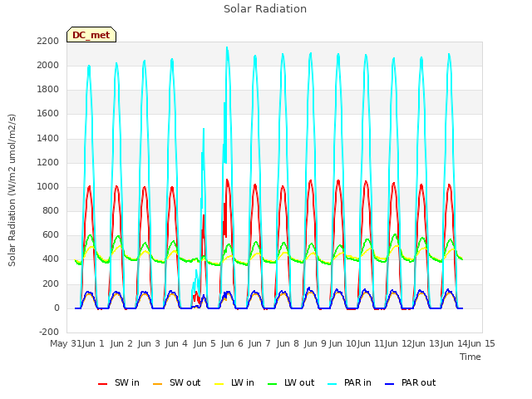Click the y-axis title Solar Radiation (W/m2 umol/m2/s)
The height and width of the screenshot is (399, 532).
point(12,190)
